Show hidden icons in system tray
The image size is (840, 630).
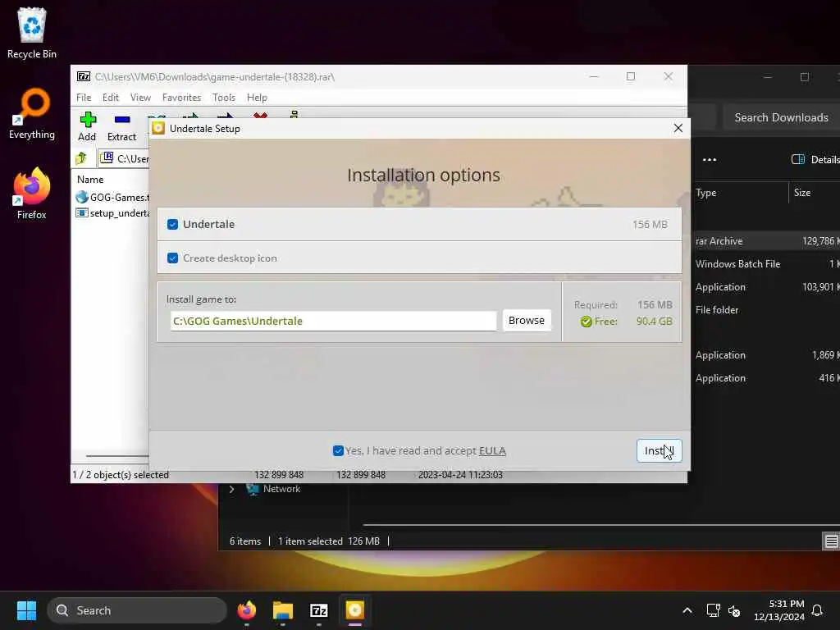click(687, 610)
